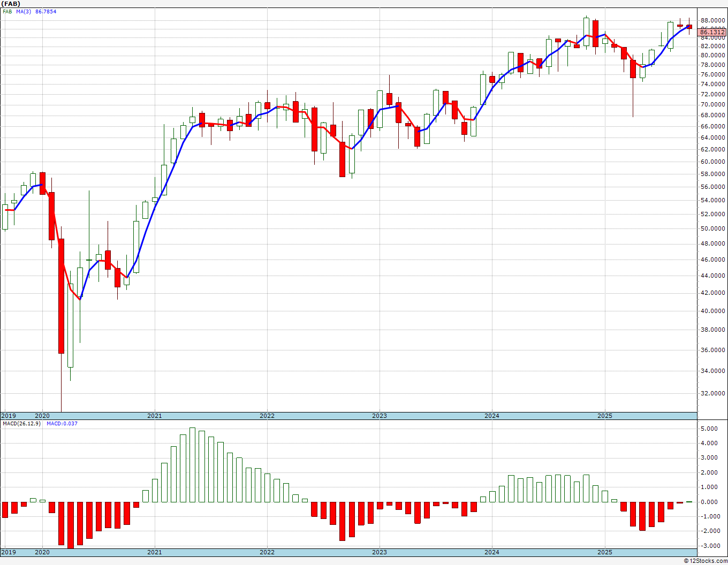
Task: Select 2020 on the MACD panel time axis
Action: [x=42, y=552]
